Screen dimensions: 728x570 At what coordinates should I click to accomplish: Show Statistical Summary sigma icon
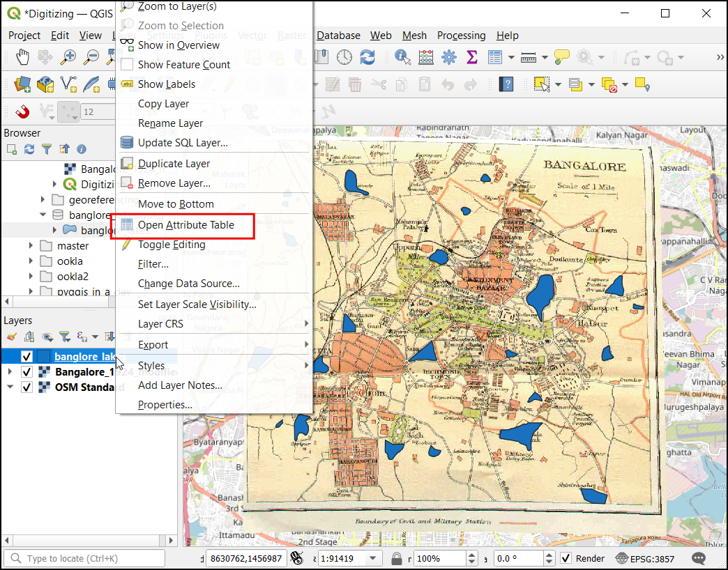point(471,58)
